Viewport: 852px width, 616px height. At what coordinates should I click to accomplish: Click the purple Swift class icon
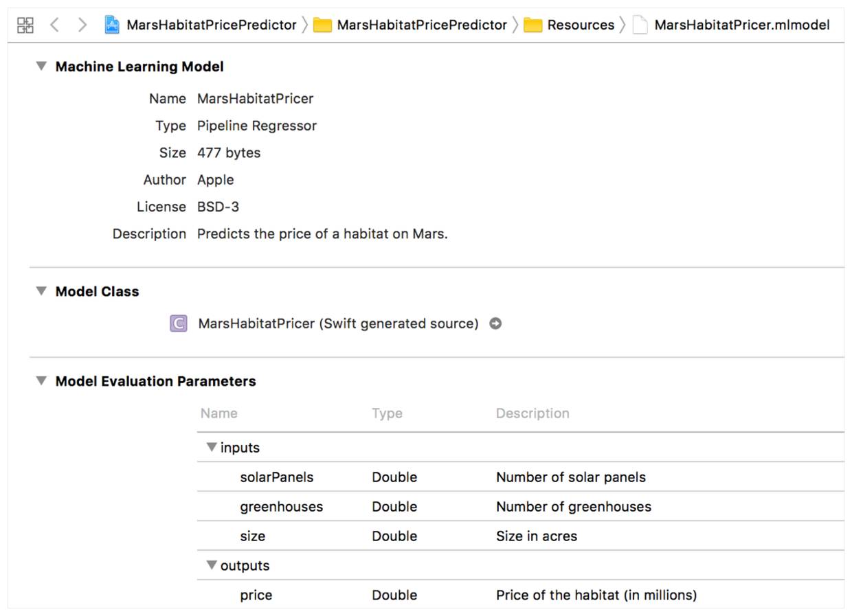pos(179,323)
